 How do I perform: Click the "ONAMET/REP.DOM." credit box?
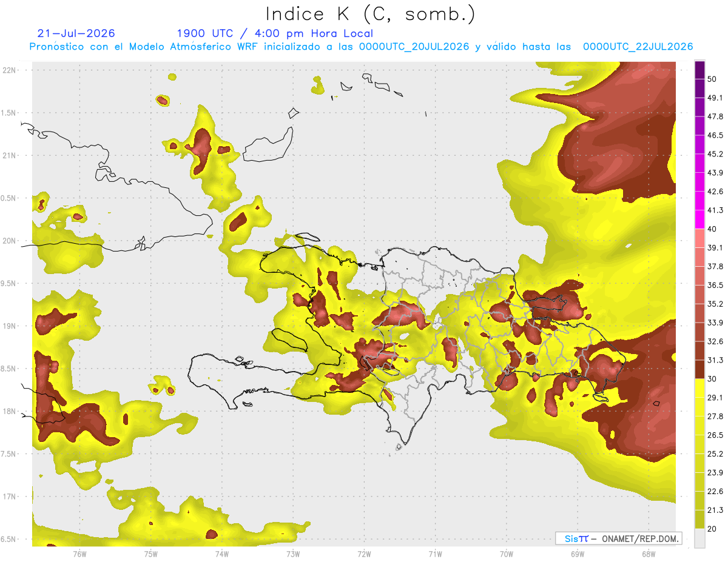(x=619, y=538)
